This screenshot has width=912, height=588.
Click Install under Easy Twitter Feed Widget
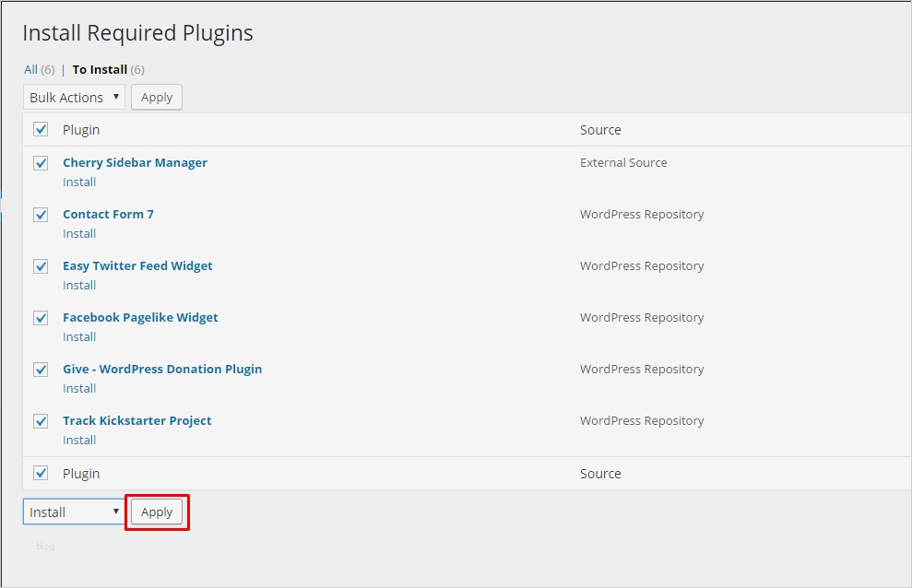pyautogui.click(x=79, y=285)
